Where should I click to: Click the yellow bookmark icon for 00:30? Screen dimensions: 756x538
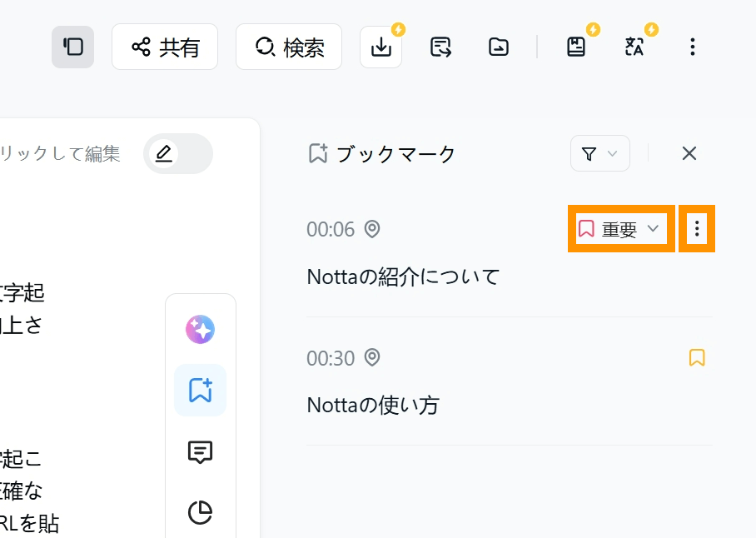[x=697, y=358]
